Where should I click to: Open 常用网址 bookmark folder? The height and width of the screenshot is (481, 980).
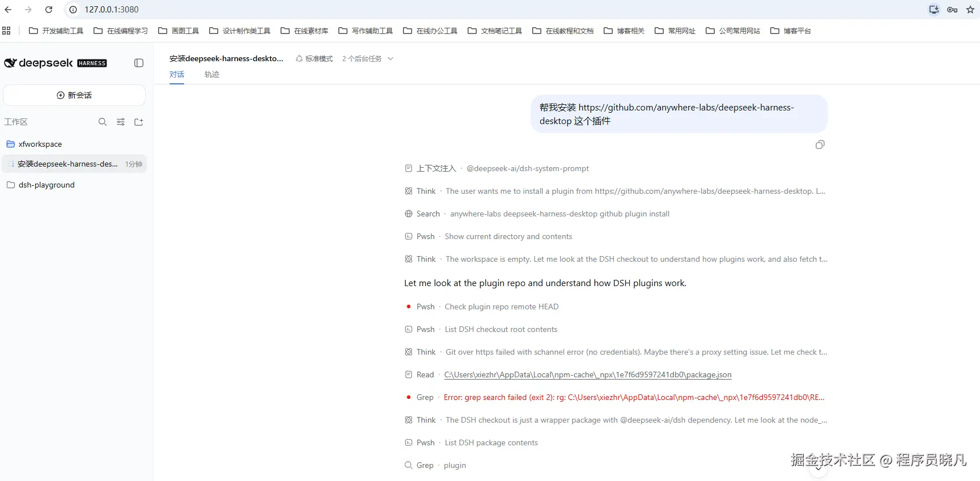pos(675,31)
